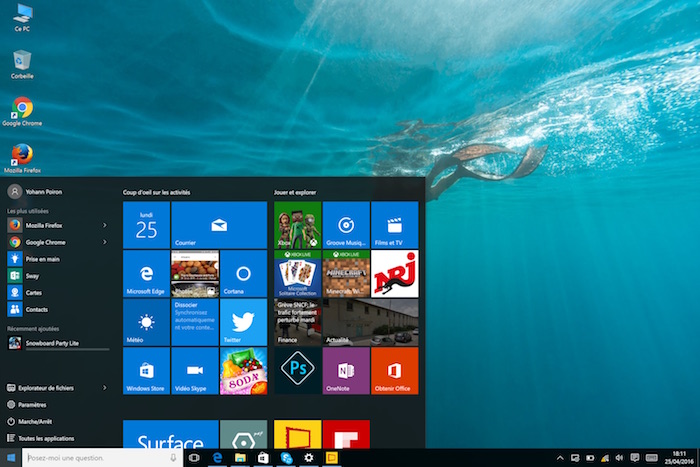The image size is (700, 467).
Task: Open the Courrier mail tile
Action: coord(219,225)
